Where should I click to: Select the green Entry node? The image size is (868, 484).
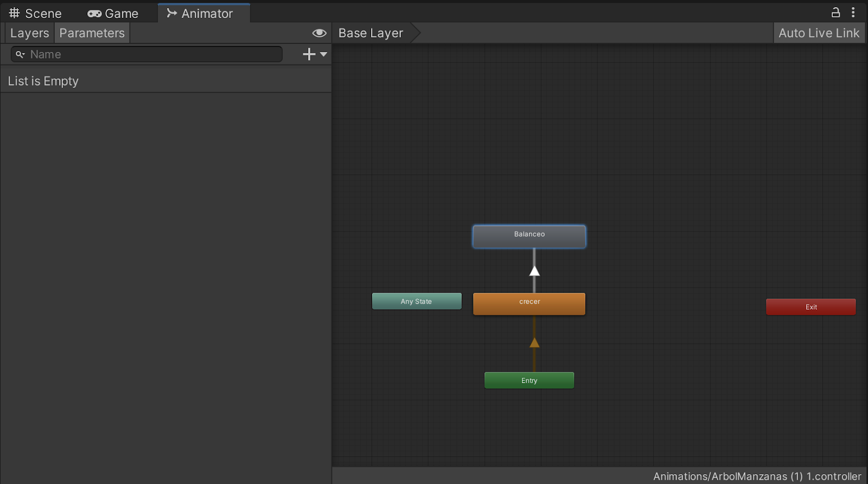point(529,380)
